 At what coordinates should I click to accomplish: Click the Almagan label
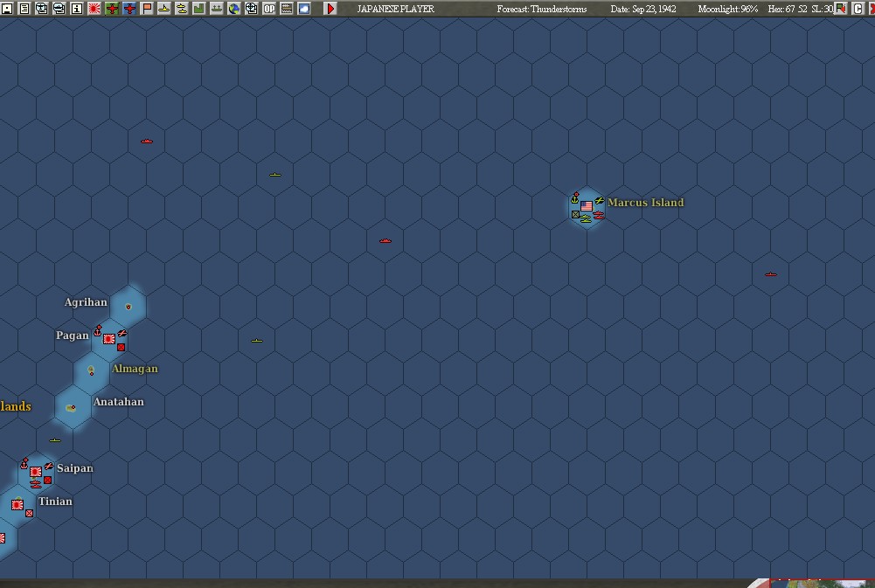click(135, 369)
